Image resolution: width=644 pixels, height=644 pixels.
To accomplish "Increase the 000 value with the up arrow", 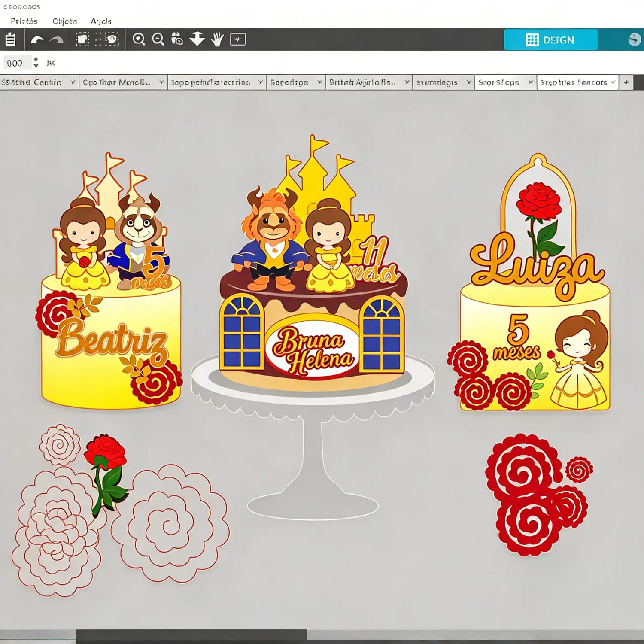I will (36, 59).
